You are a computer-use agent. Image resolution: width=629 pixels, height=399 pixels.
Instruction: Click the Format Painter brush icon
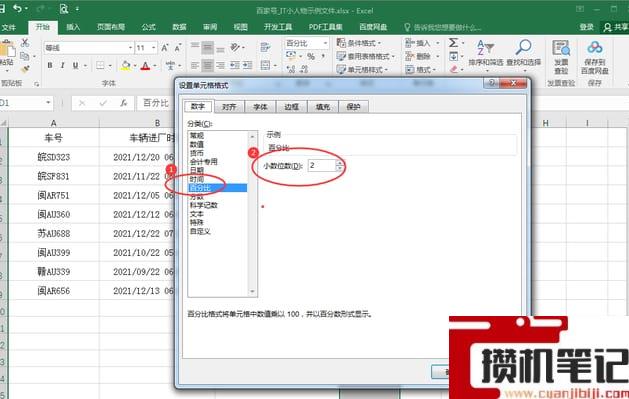click(x=26, y=69)
